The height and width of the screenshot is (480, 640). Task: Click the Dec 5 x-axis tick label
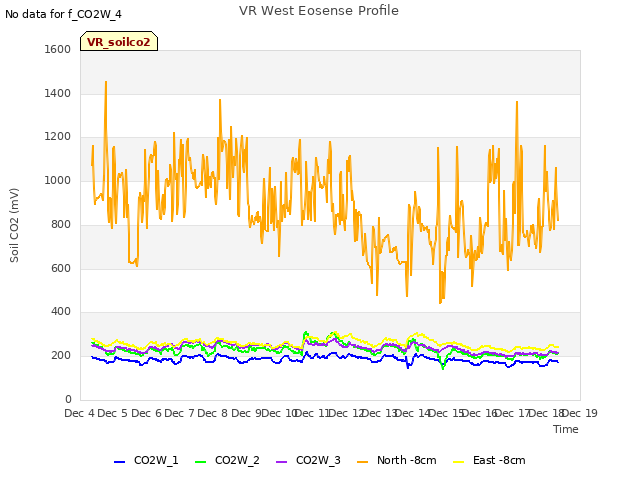(x=113, y=413)
